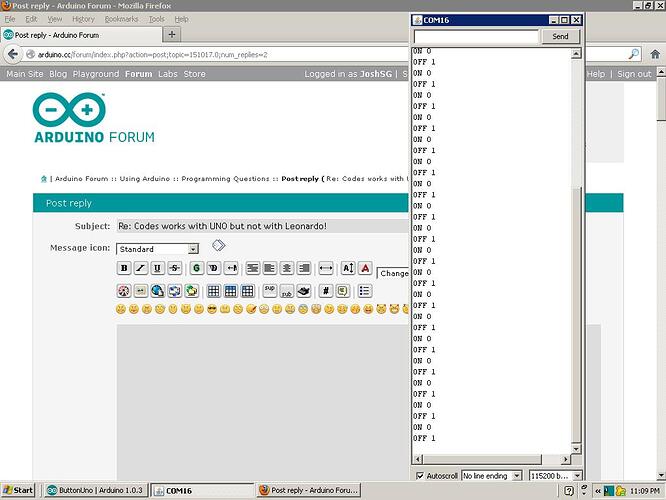
Task: Click the shadow text button
Action: point(213,268)
